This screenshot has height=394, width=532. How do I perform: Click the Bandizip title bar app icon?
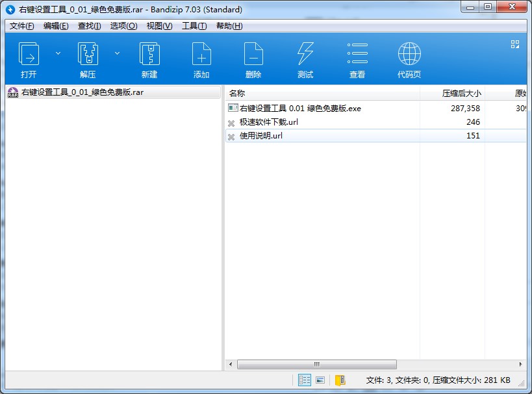(10, 10)
